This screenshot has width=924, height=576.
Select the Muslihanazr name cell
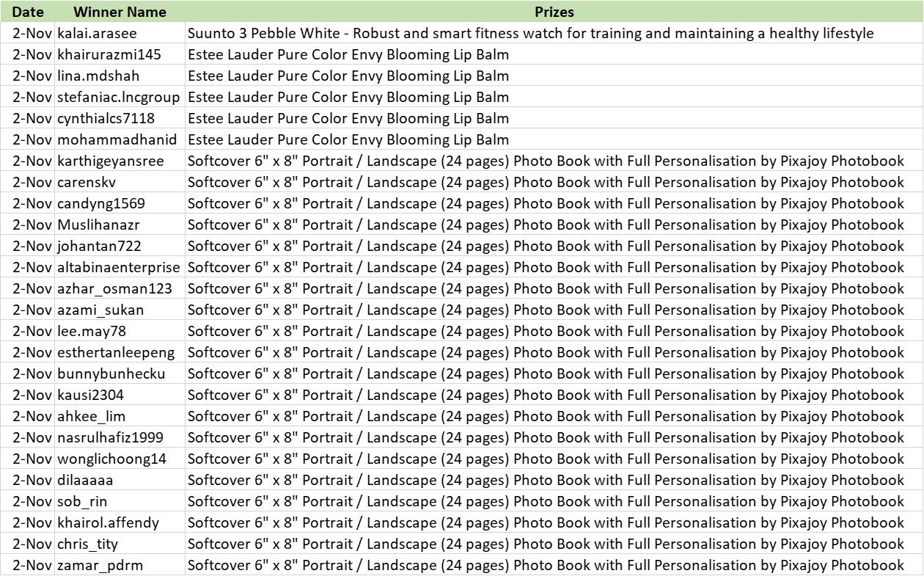pyautogui.click(x=120, y=225)
